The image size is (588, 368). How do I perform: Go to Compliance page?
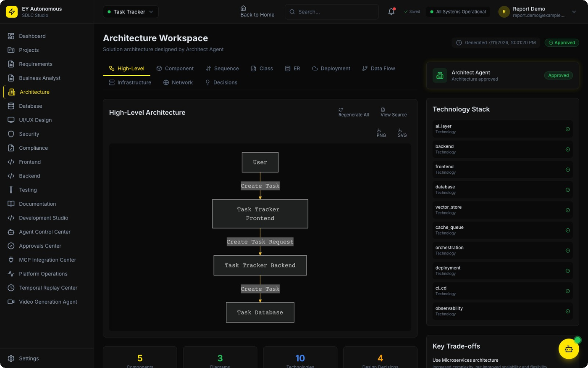[47, 148]
